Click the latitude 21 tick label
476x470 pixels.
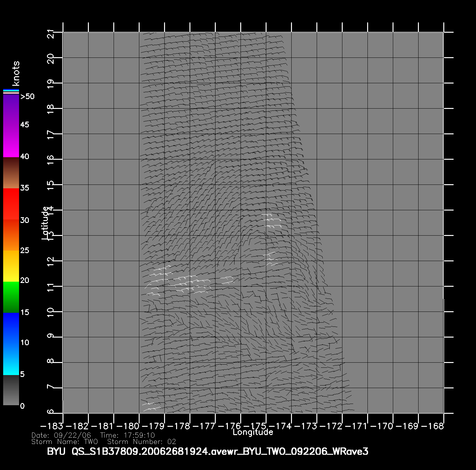coord(51,33)
